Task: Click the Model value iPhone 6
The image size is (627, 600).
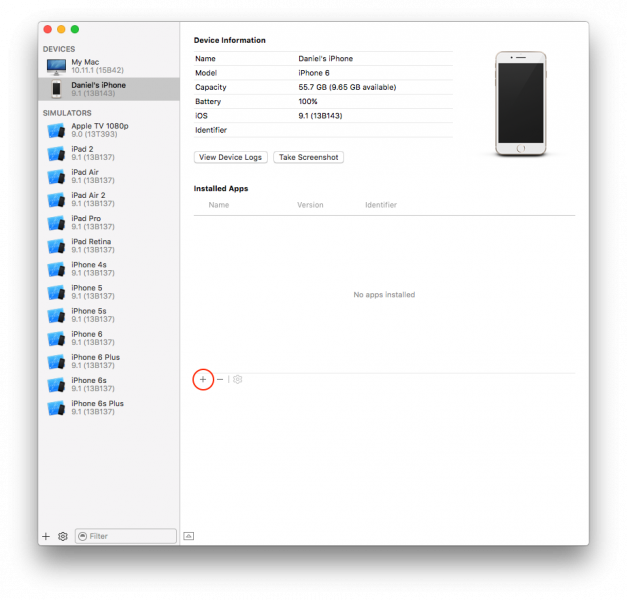Action: pyautogui.click(x=314, y=73)
